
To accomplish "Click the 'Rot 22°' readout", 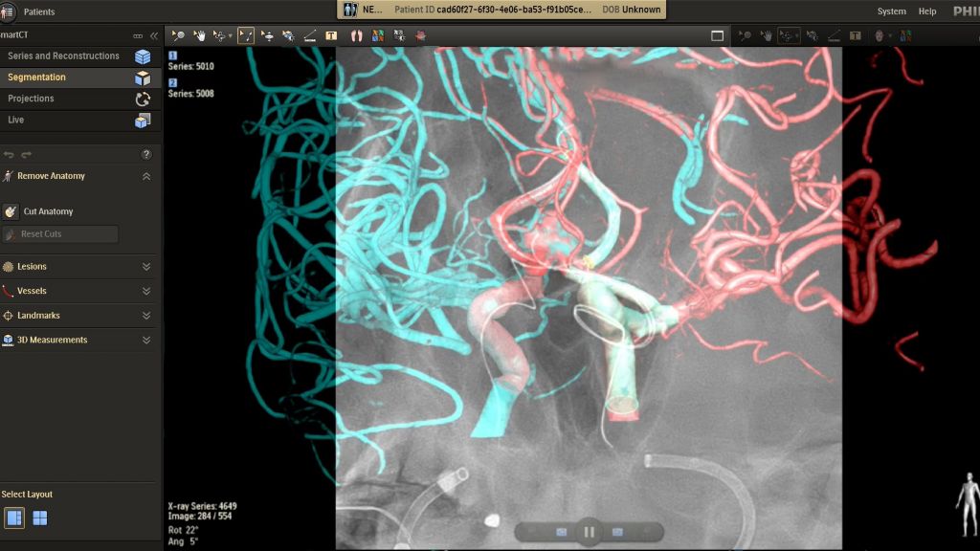I will (x=183, y=530).
